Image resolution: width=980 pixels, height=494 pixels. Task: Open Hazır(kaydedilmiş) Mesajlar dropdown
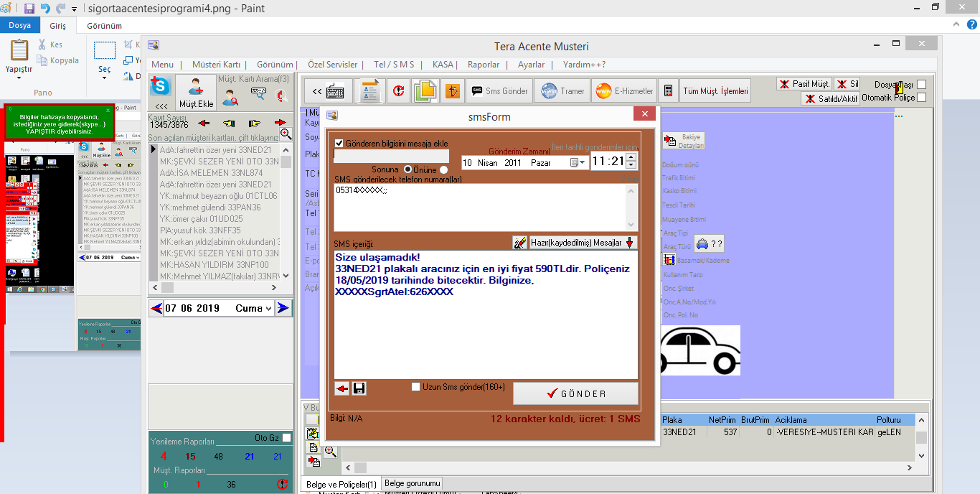[583, 243]
